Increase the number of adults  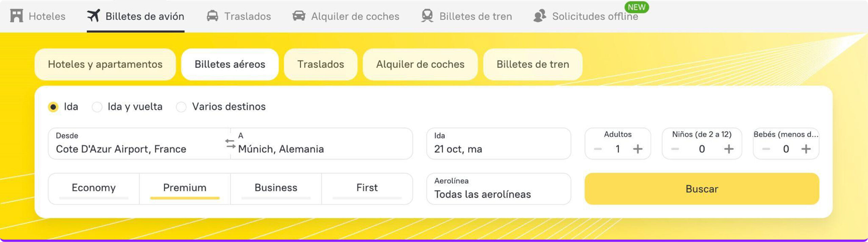[637, 149]
